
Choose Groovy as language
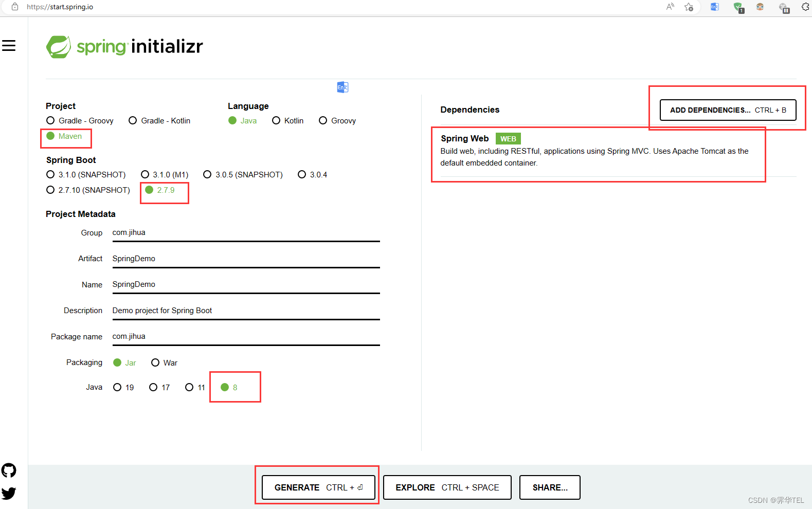[337, 120]
